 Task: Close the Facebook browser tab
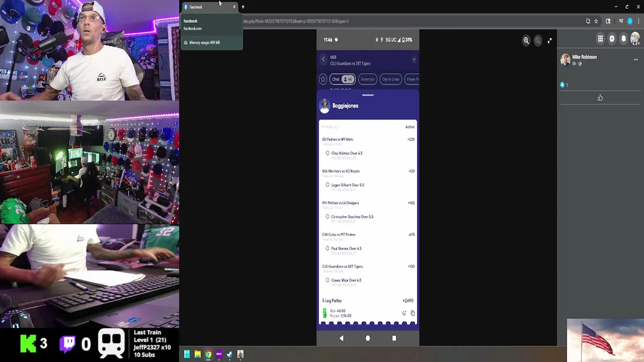coord(234,7)
